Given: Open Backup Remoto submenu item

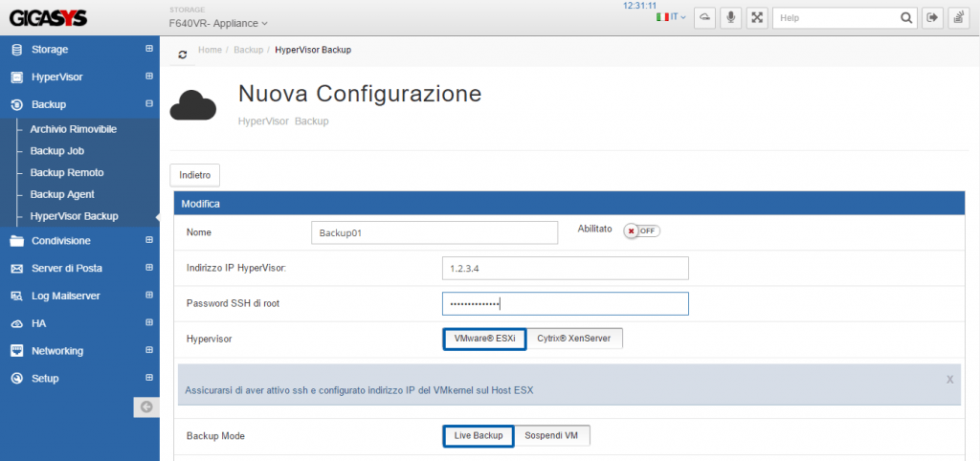Looking at the screenshot, I should click(67, 173).
